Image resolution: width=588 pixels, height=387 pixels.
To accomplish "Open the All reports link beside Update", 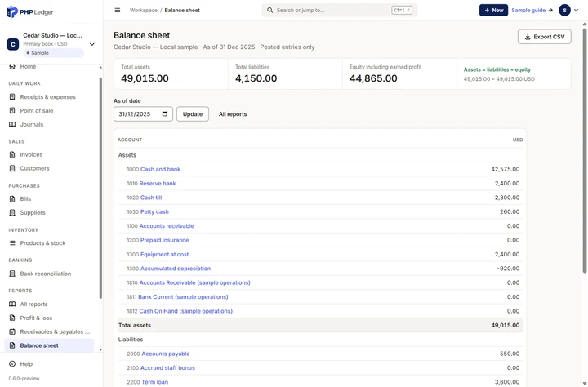I will pyautogui.click(x=233, y=114).
